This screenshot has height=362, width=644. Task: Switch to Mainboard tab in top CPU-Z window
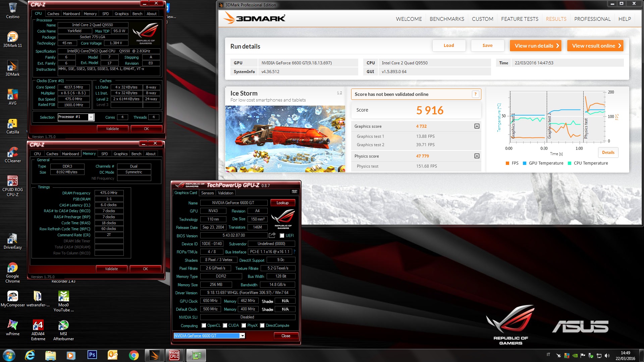coord(71,14)
